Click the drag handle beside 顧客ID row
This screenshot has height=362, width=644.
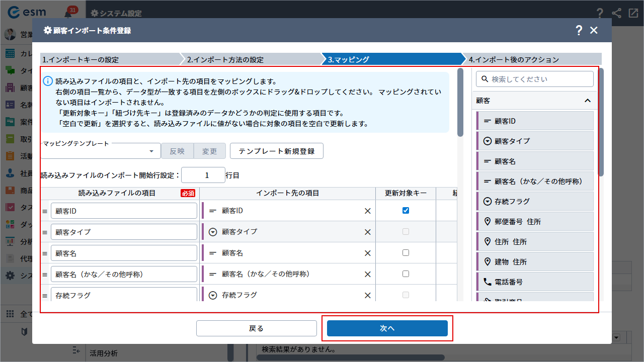45,212
